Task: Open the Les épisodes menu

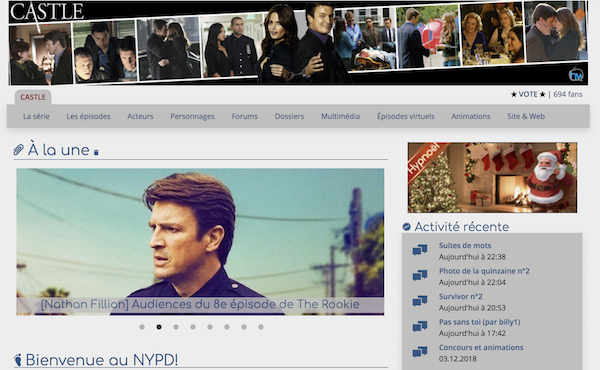Action: tap(88, 116)
